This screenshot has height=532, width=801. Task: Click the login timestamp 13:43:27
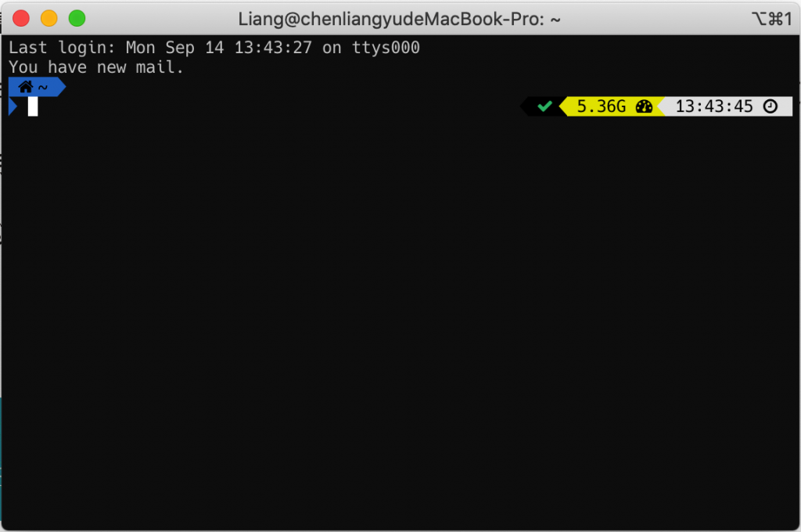(273, 48)
